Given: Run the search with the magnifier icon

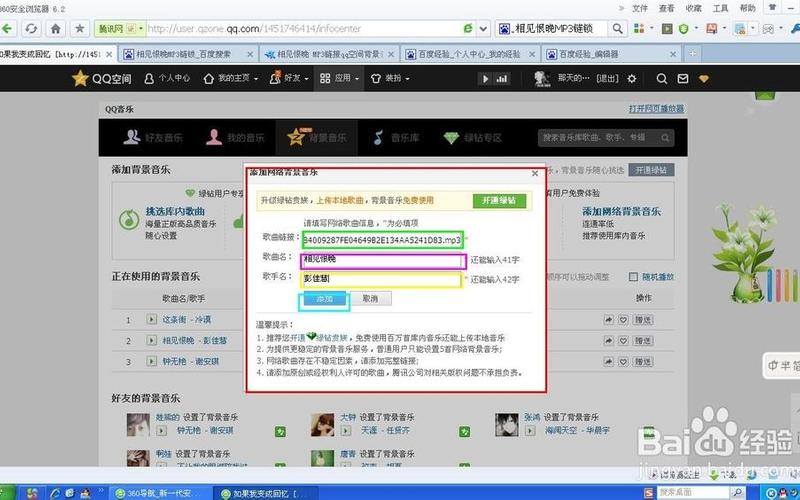Looking at the screenshot, I should click(617, 29).
